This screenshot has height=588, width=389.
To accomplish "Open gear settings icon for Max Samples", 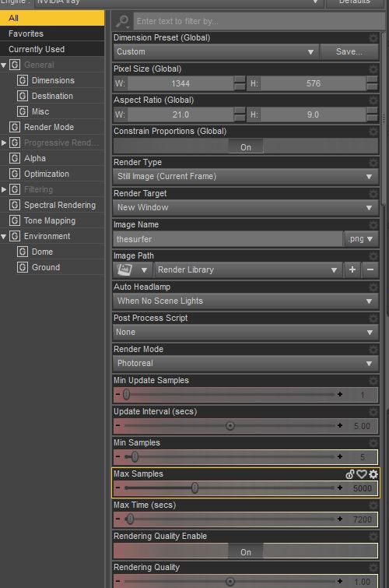I will coord(373,474).
